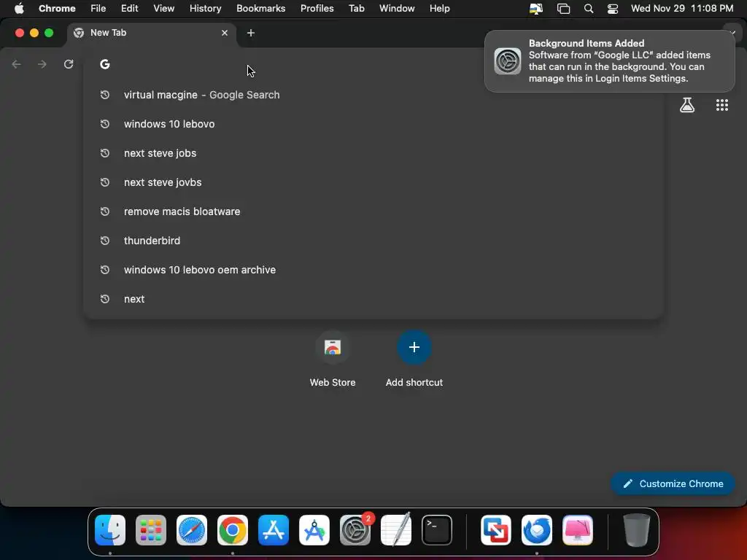This screenshot has width=747, height=560.
Task: Select the New Tab tab
Action: point(151,33)
